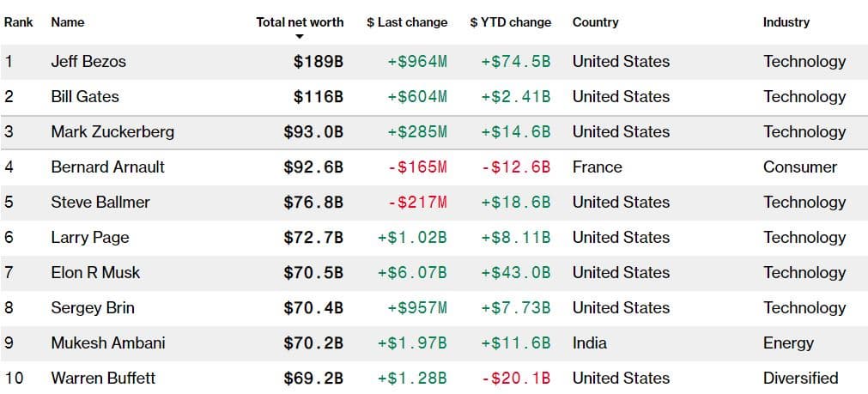This screenshot has width=868, height=394.
Task: Sort by Total net worth column header
Action: (x=300, y=22)
